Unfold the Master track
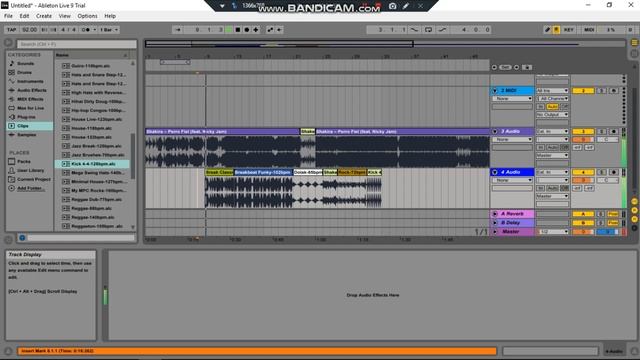640x360 pixels. (495, 231)
